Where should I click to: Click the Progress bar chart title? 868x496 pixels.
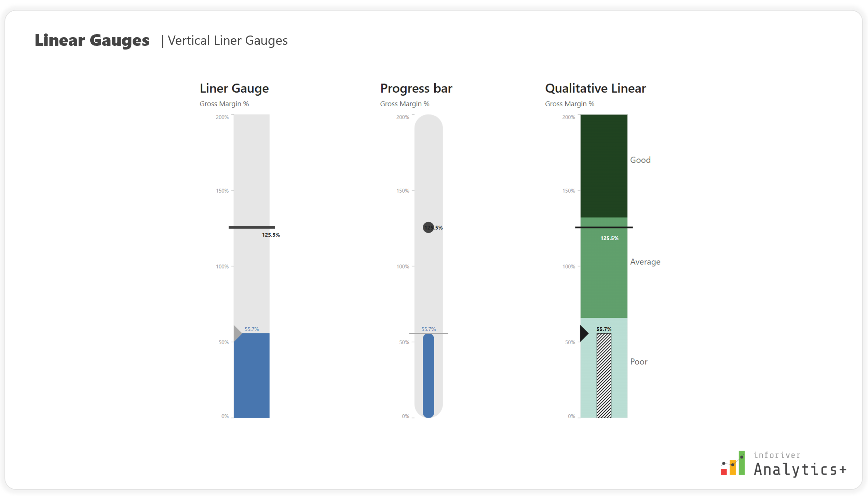coord(416,88)
